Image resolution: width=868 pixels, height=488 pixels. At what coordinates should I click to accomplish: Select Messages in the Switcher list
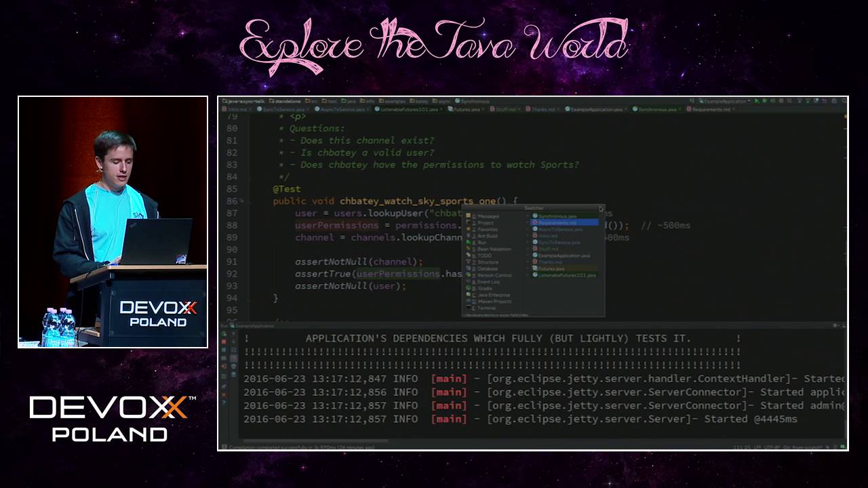[483, 216]
